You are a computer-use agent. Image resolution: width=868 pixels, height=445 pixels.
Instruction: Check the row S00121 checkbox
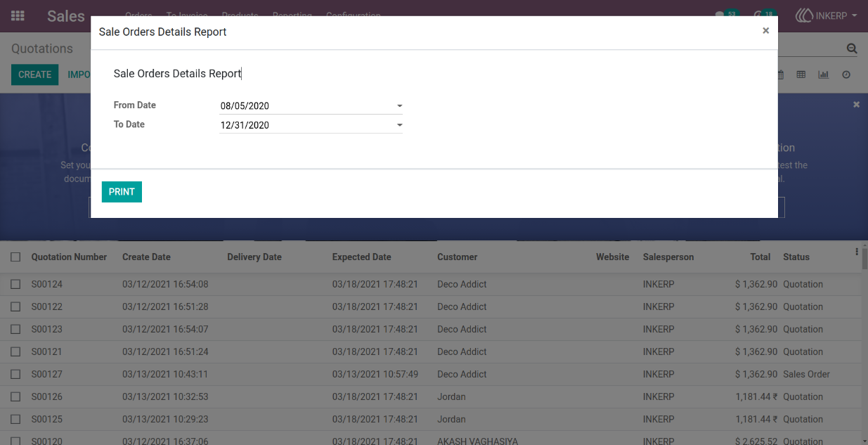point(15,352)
